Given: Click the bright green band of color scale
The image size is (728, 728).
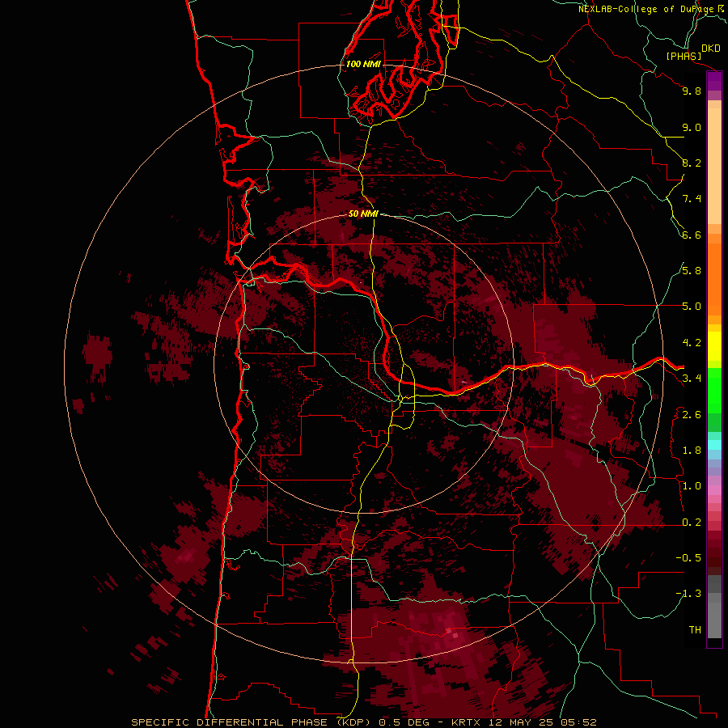Looking at the screenshot, I should 714,390.
